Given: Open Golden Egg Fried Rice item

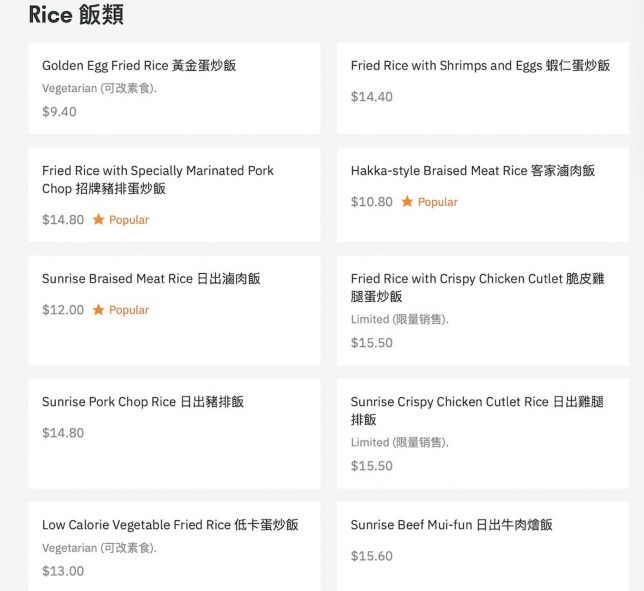Looking at the screenshot, I should click(x=139, y=66).
